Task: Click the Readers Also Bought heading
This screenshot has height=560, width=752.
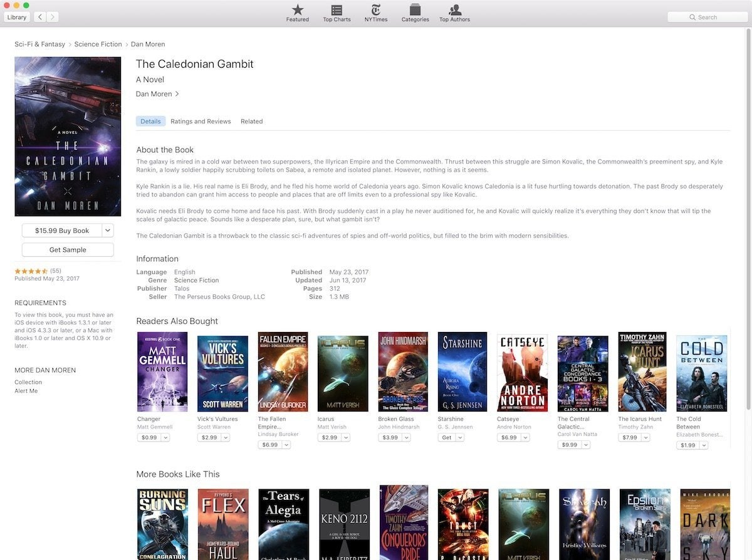Action: (177, 321)
